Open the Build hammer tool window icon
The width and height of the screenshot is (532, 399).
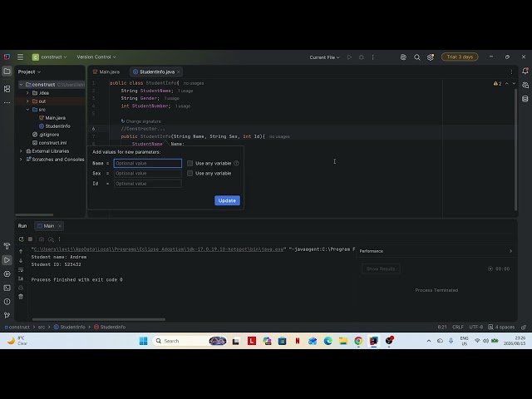7,246
